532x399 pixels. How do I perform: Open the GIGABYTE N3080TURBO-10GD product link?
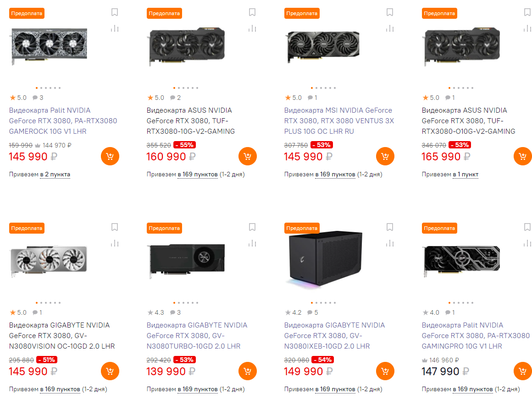click(197, 336)
